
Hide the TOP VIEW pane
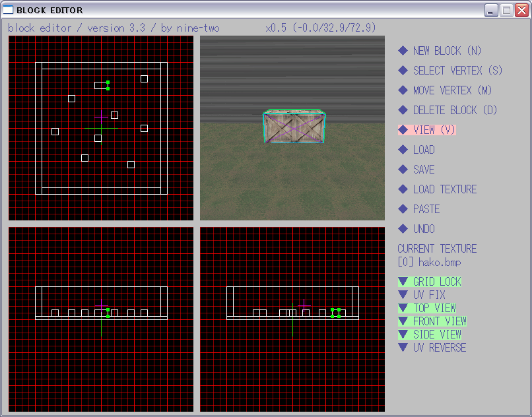403,308
